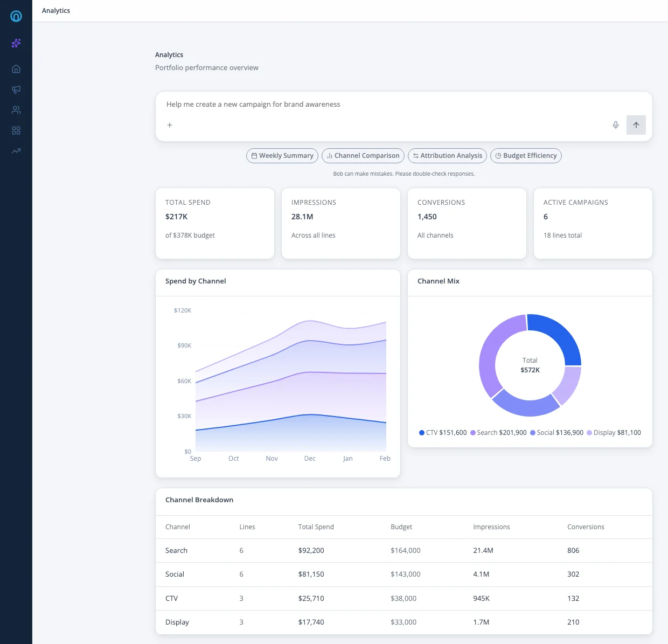The height and width of the screenshot is (644, 668).
Task: Click the Channel column header
Action: tap(178, 527)
